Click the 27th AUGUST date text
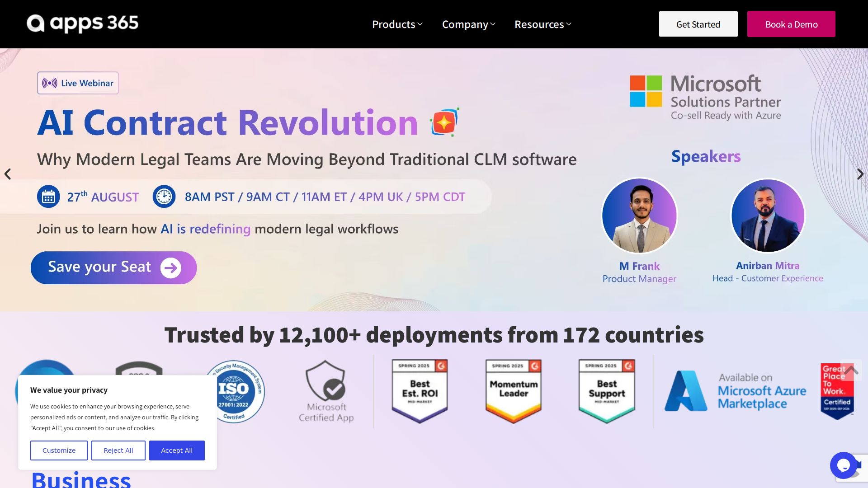This screenshot has height=488, width=868. 103,197
